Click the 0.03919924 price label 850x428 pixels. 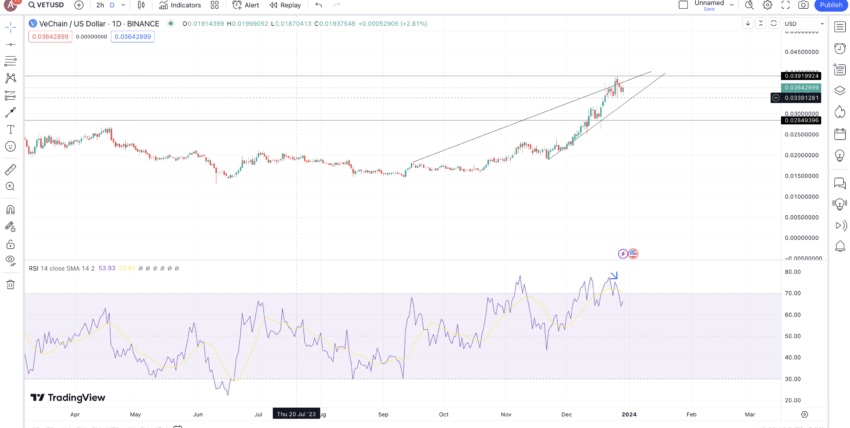pyautogui.click(x=801, y=76)
